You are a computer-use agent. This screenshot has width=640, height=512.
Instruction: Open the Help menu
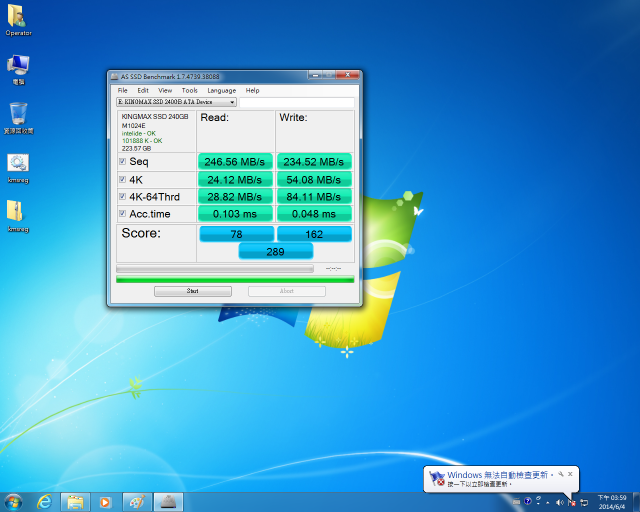click(252, 90)
